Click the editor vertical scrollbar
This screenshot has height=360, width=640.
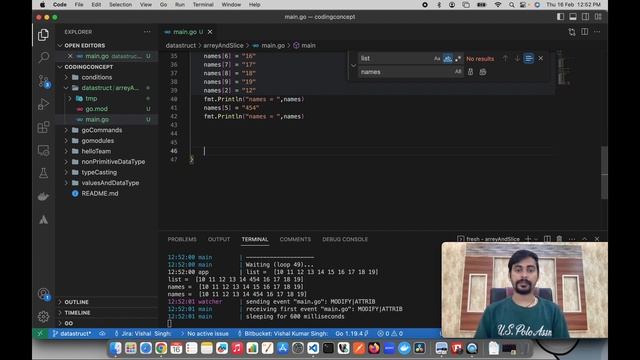pyautogui.click(x=604, y=173)
